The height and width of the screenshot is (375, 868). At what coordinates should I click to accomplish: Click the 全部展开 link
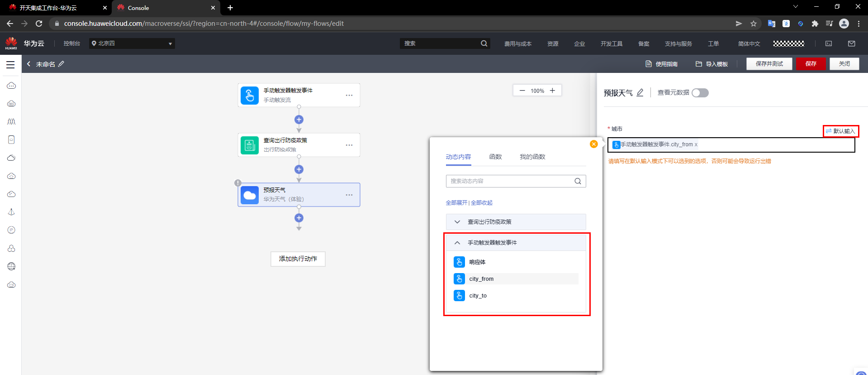click(456, 202)
